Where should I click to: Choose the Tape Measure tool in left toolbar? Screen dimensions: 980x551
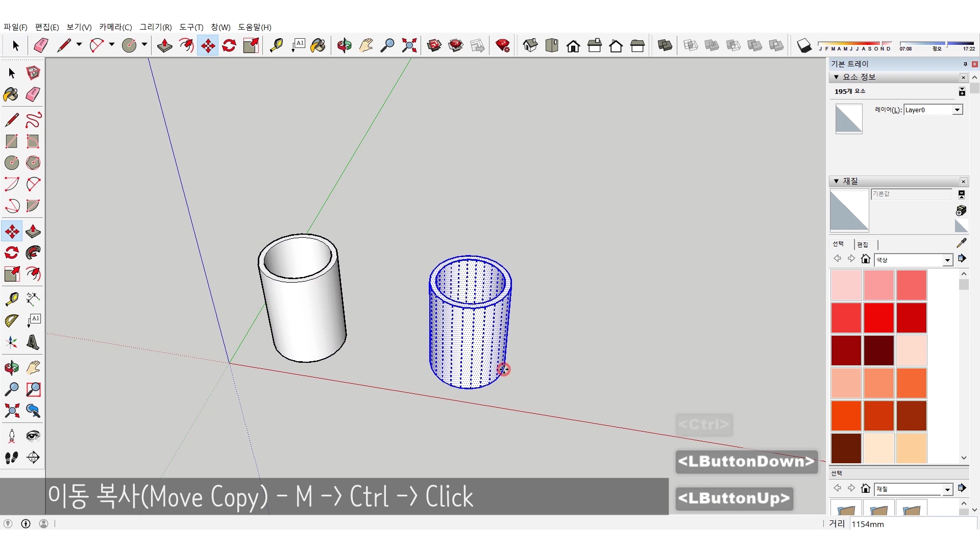12,298
